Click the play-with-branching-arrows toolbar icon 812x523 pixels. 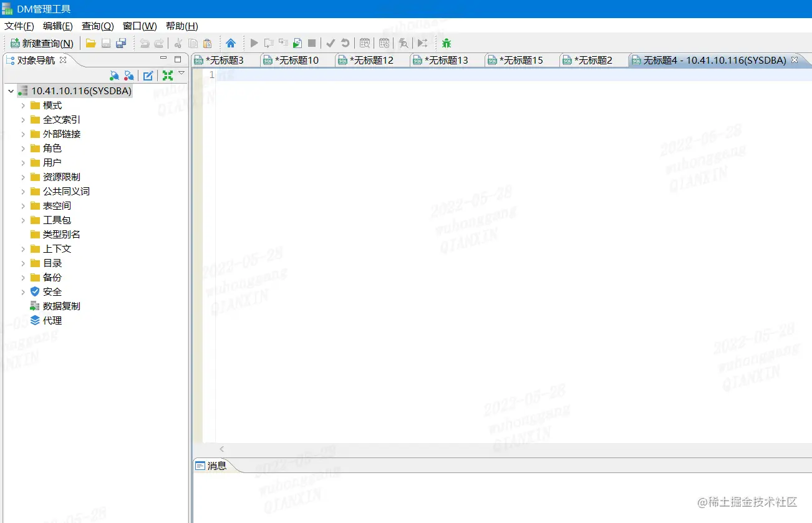point(423,43)
